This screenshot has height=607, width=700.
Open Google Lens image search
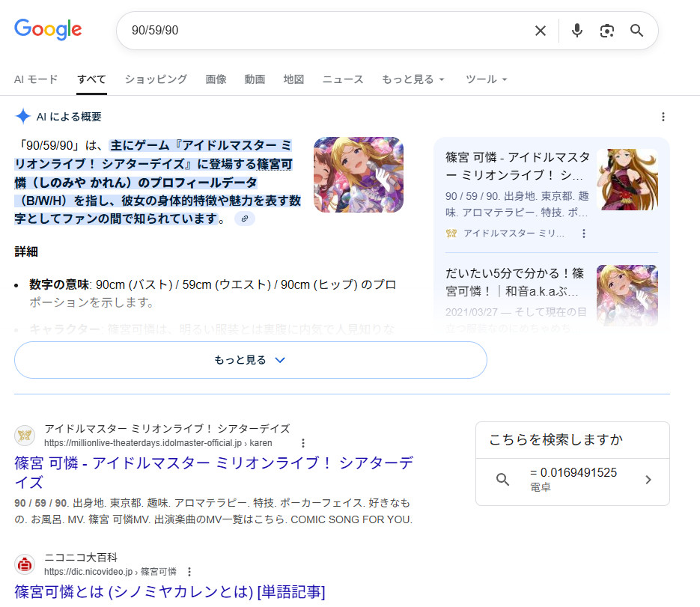[606, 31]
